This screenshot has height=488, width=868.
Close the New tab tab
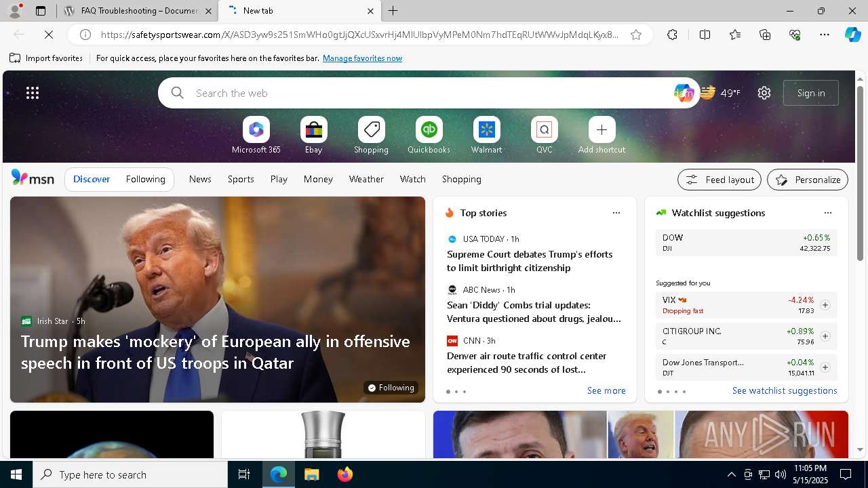tap(370, 11)
